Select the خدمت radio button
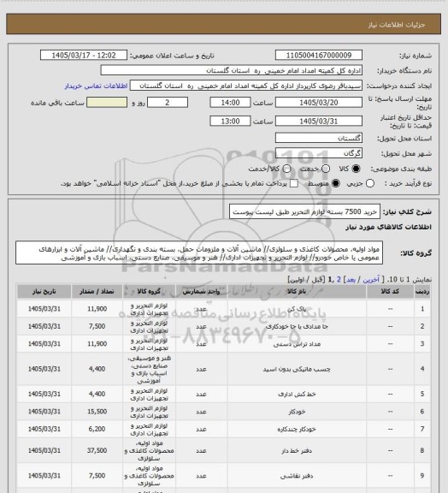The image size is (448, 493). [326, 169]
